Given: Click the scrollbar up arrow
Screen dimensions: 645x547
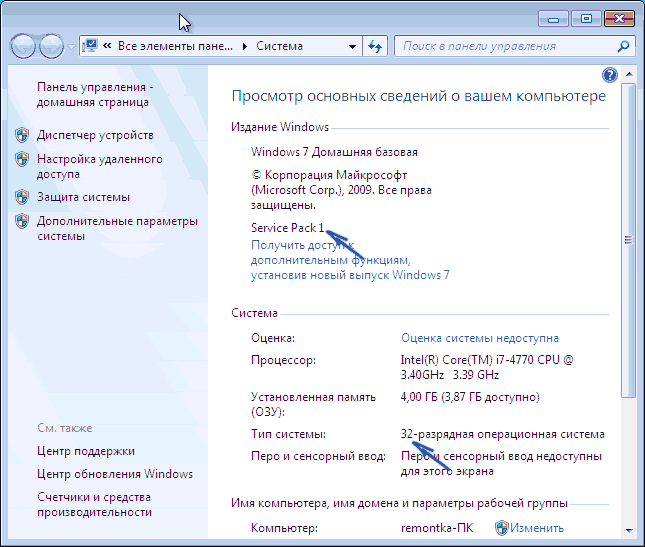Looking at the screenshot, I should point(629,74).
